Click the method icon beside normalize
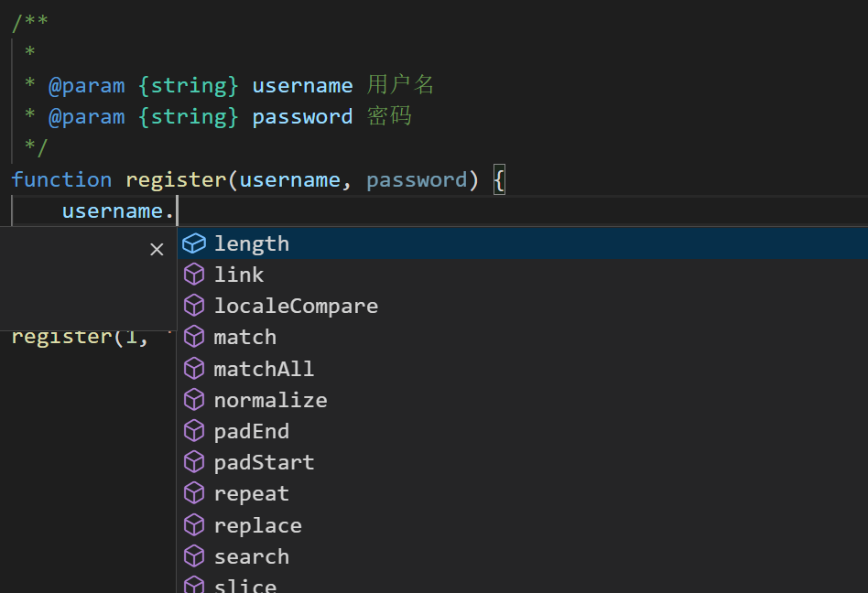The width and height of the screenshot is (868, 593). [194, 400]
